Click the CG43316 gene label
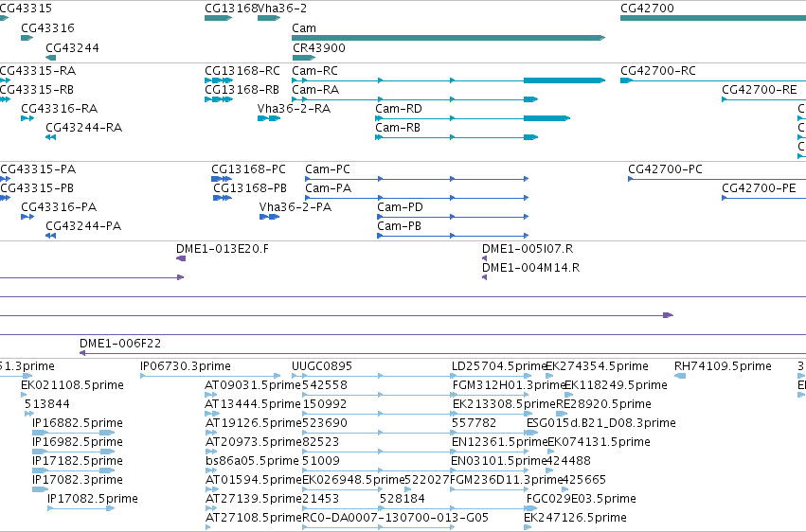 pyautogui.click(x=47, y=27)
